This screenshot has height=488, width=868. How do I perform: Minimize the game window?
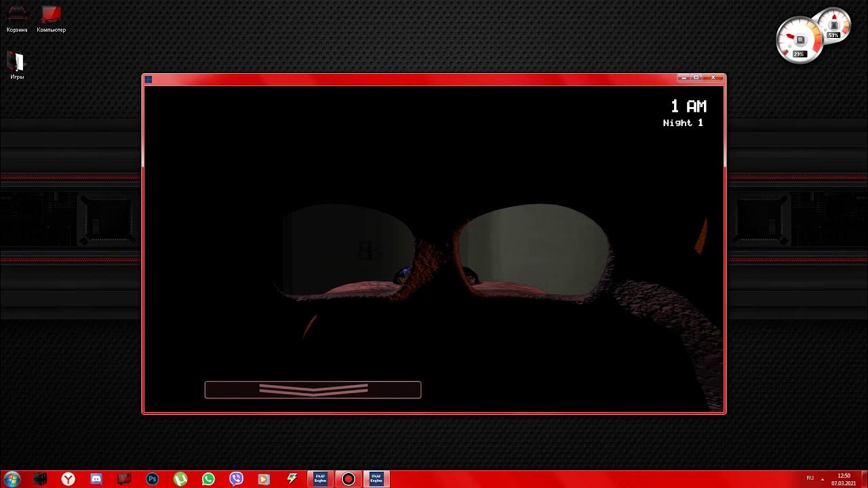(x=684, y=78)
